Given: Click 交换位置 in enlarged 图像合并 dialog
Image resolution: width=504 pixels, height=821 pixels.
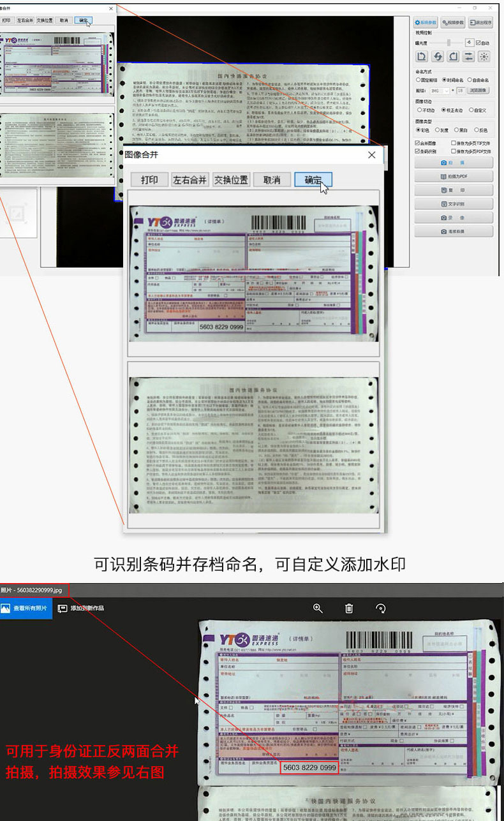Looking at the screenshot, I should point(231,180).
